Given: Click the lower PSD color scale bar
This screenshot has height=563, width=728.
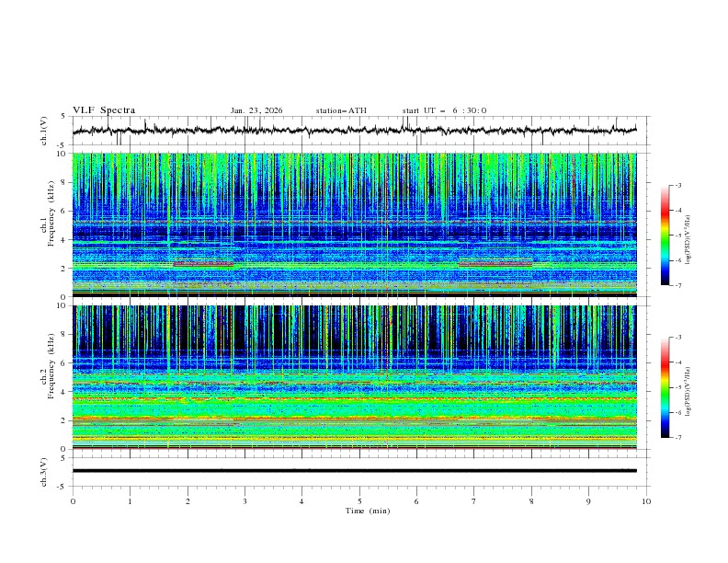Looking at the screenshot, I should [x=665, y=387].
